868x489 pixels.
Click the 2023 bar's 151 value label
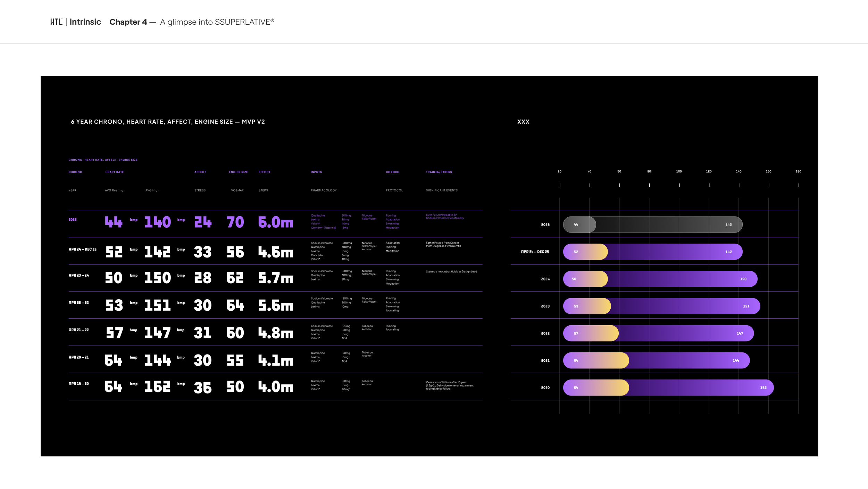click(x=746, y=306)
